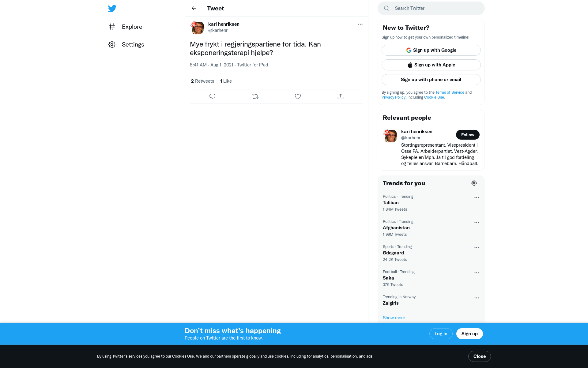
Task: View the 2 Retweets list
Action: point(202,81)
